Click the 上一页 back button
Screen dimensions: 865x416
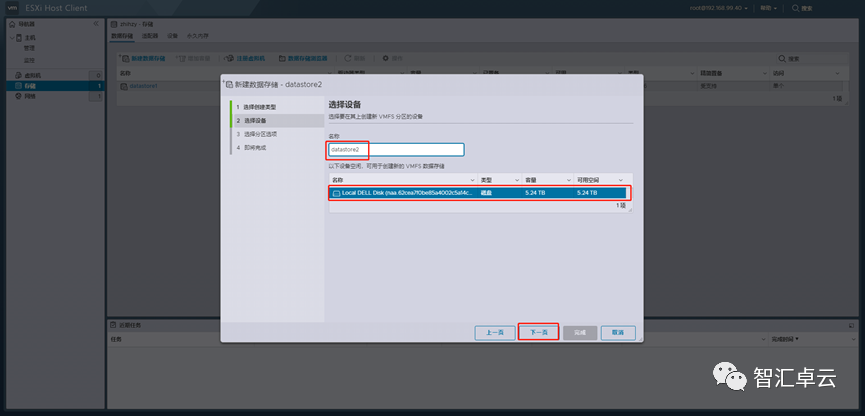point(495,333)
